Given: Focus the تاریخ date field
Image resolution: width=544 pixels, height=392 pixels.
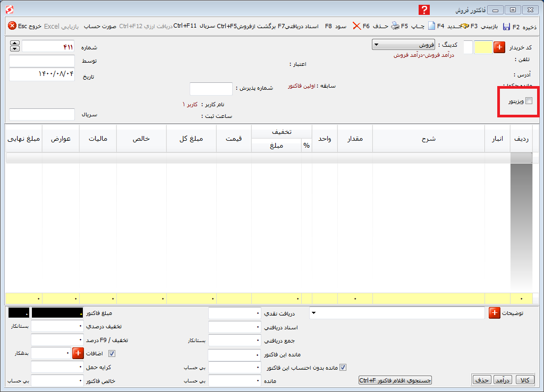Looking at the screenshot, I should (42, 74).
